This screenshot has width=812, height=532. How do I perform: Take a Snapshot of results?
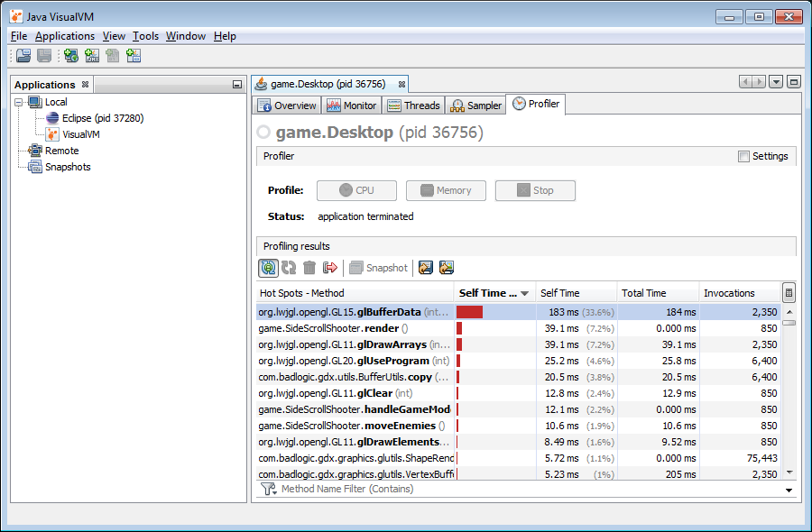tap(378, 268)
